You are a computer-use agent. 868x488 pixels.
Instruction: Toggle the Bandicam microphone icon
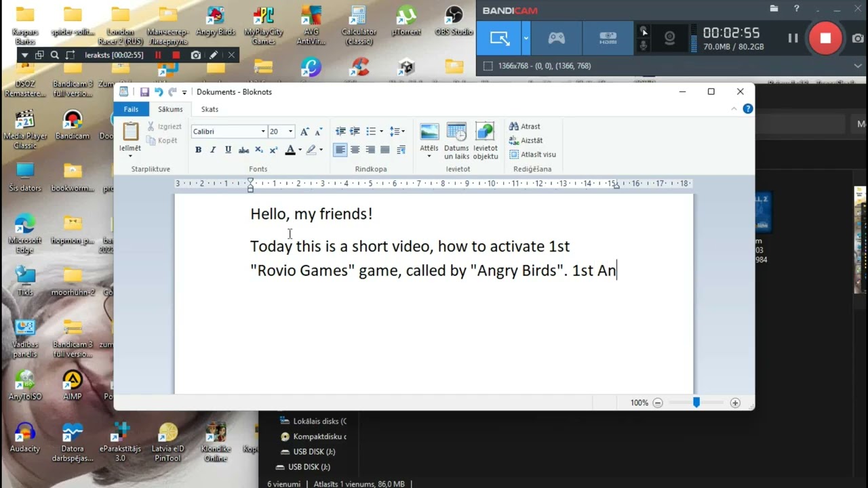point(644,45)
